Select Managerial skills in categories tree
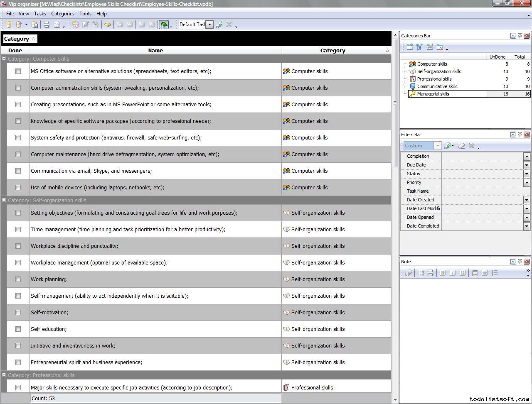The image size is (532, 404). click(433, 94)
